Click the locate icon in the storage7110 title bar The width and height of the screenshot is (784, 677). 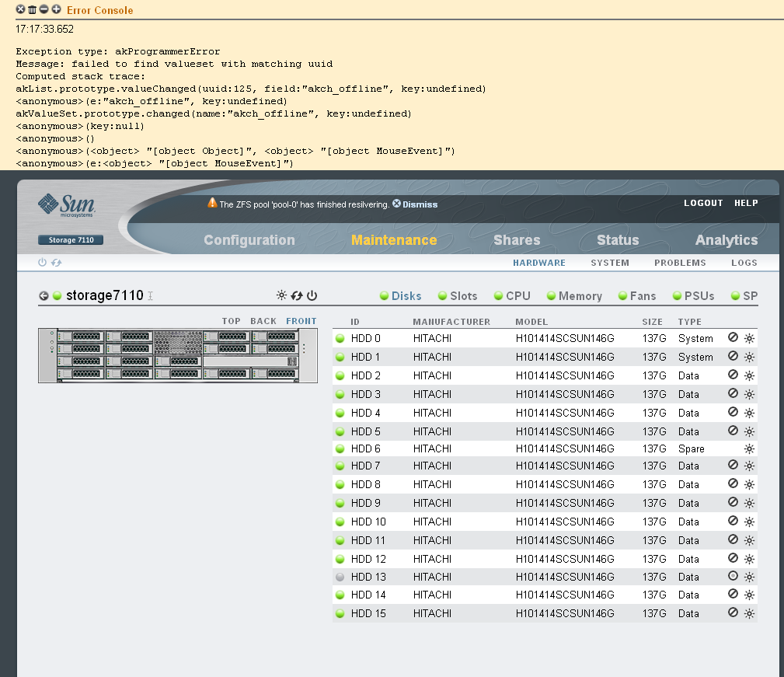(281, 295)
